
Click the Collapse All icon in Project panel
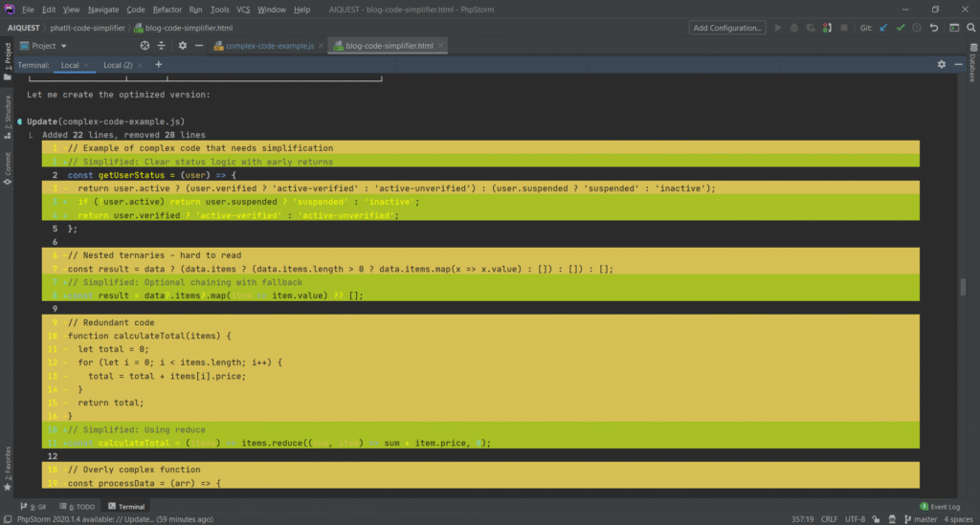[x=163, y=46]
